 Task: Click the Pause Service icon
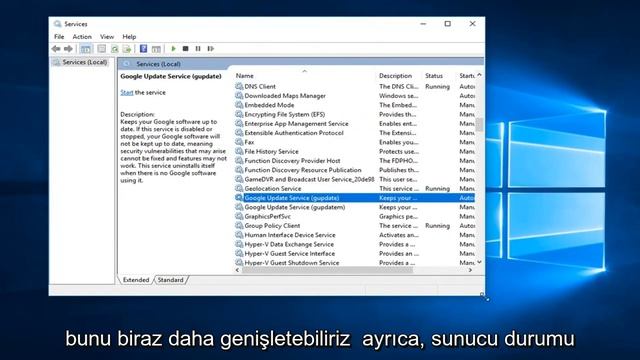point(198,49)
